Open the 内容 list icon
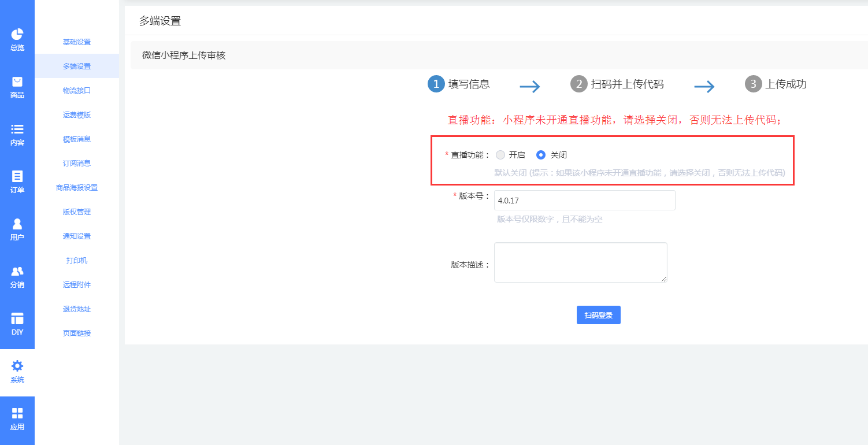The image size is (868, 445). click(x=17, y=129)
